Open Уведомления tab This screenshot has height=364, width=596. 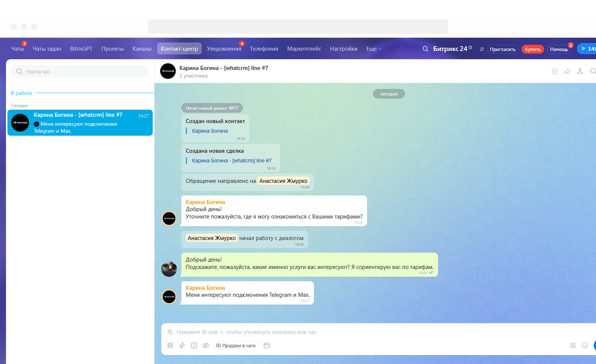pyautogui.click(x=224, y=49)
